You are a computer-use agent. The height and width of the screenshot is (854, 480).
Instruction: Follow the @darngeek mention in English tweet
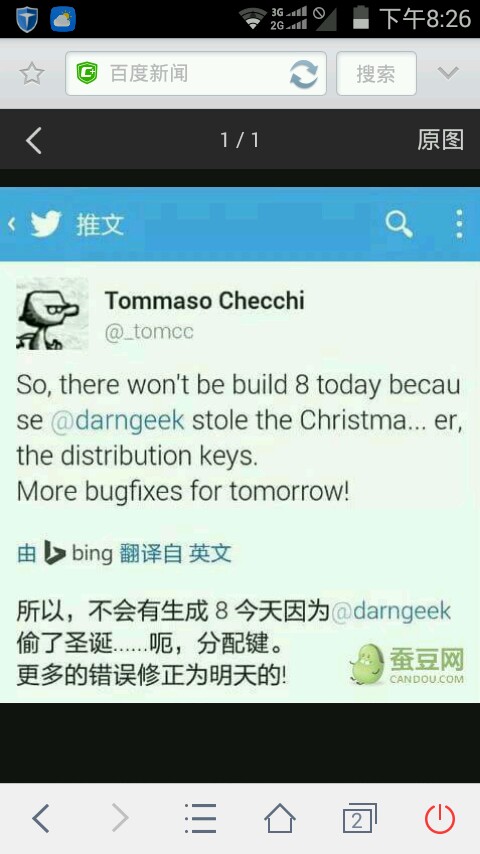[118, 420]
